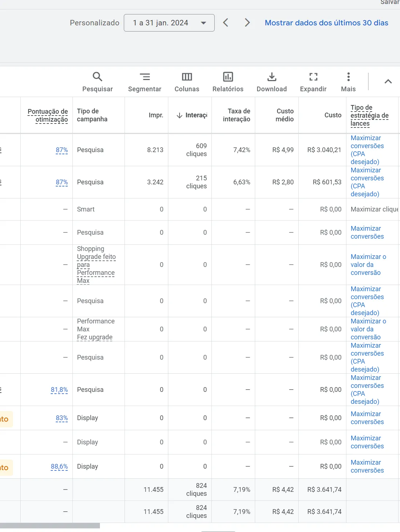Open the Segmentar filter icon
Image resolution: width=400 pixels, height=532 pixels.
click(x=144, y=77)
